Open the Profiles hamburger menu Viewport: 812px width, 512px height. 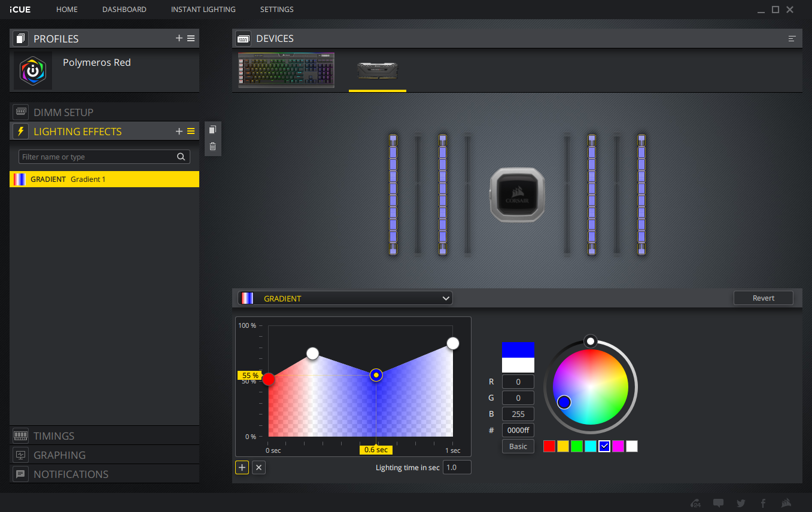(x=191, y=38)
